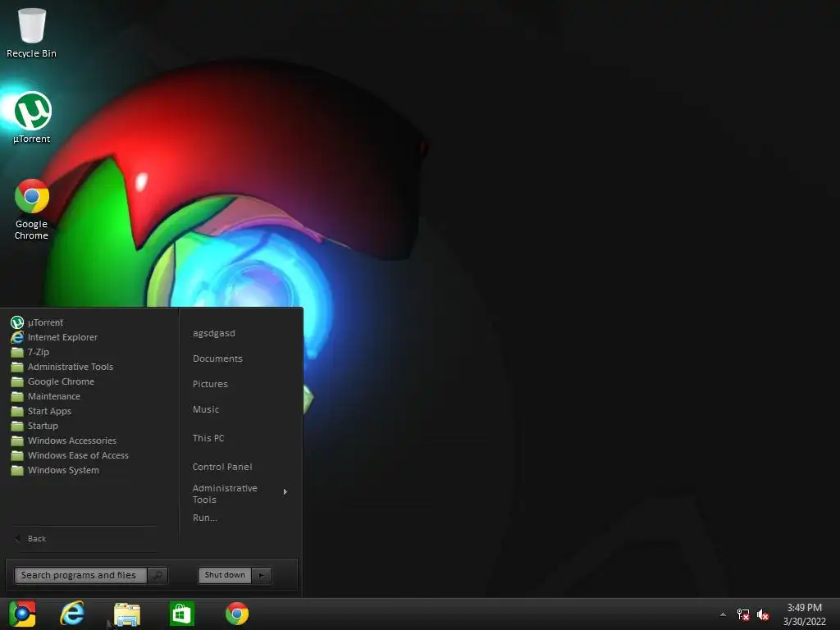The image size is (840, 630).
Task: Expand the Windows Accessories folder
Action: [x=64, y=441]
